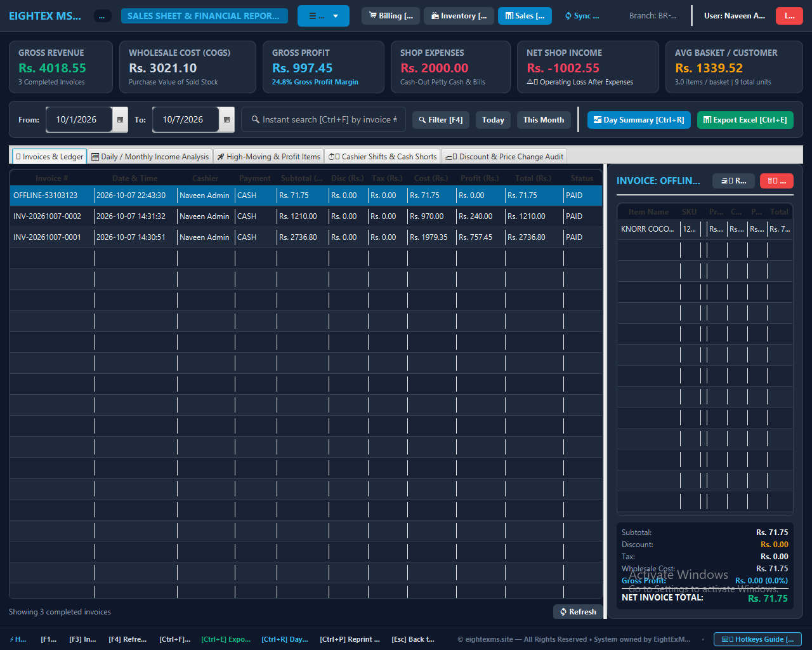Open High-Moving & Profit Items tab
This screenshot has height=650, width=812.
268,157
